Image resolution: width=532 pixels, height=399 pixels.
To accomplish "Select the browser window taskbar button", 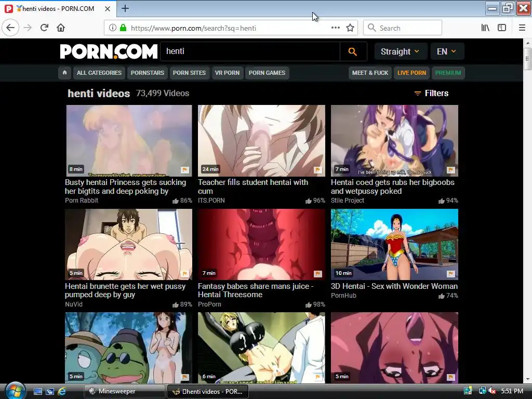I will [208, 392].
